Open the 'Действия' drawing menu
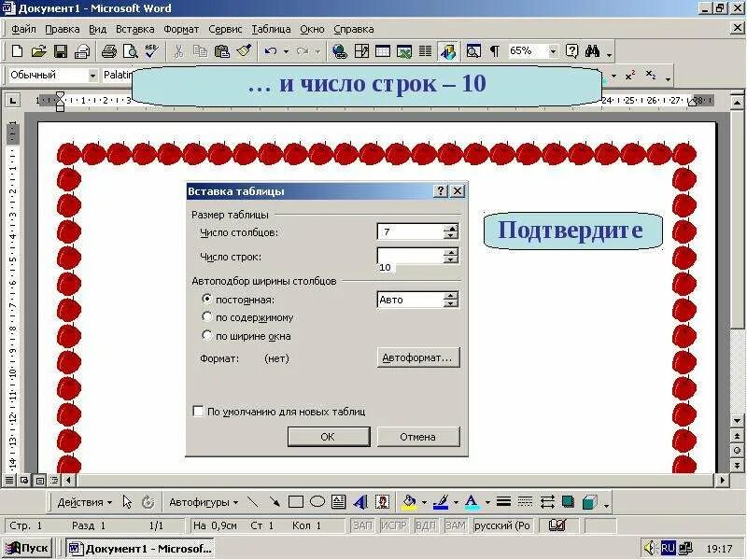The width and height of the screenshot is (747, 560). [x=84, y=502]
